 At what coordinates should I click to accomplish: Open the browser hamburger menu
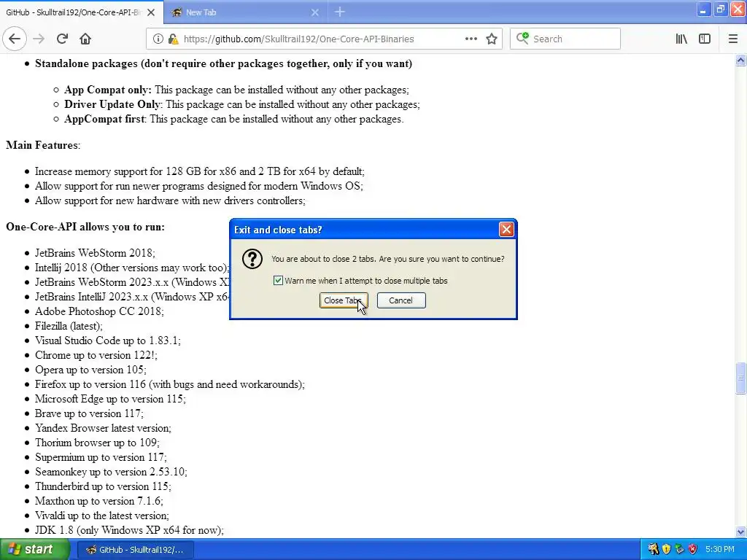tap(732, 39)
